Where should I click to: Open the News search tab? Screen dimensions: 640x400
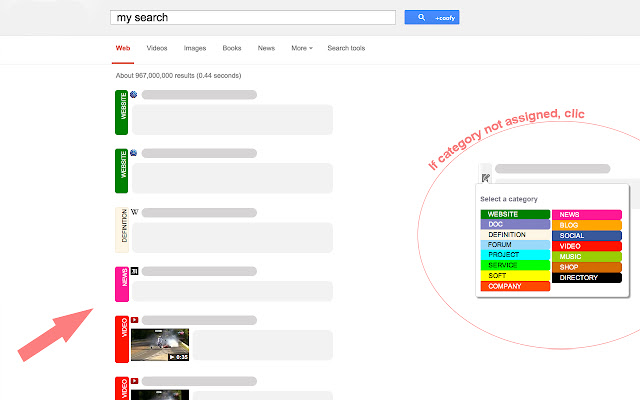(266, 48)
